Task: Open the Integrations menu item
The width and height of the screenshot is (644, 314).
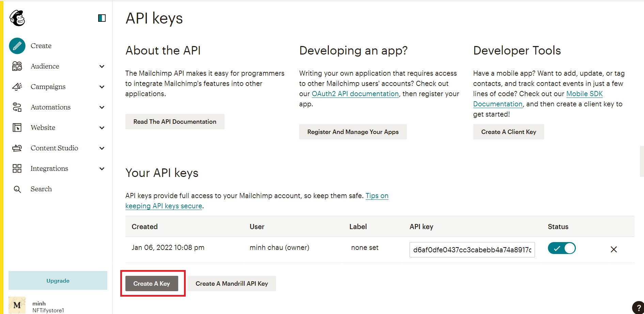Action: [49, 168]
